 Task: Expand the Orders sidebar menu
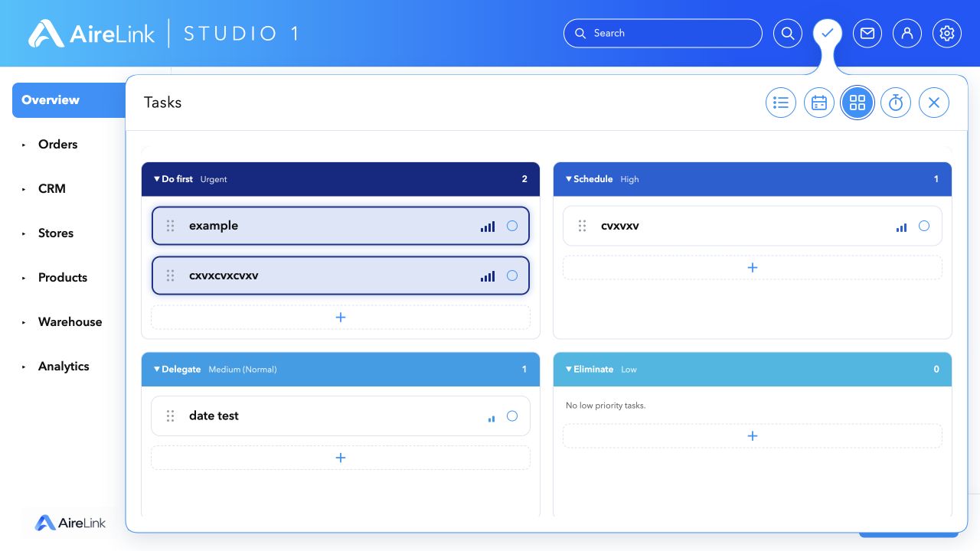(x=24, y=145)
